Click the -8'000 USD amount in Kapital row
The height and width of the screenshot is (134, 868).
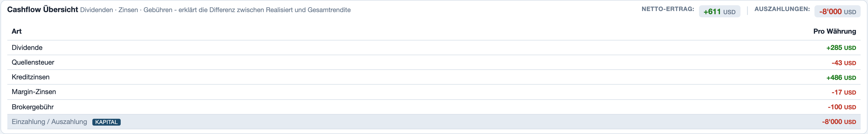coord(839,122)
